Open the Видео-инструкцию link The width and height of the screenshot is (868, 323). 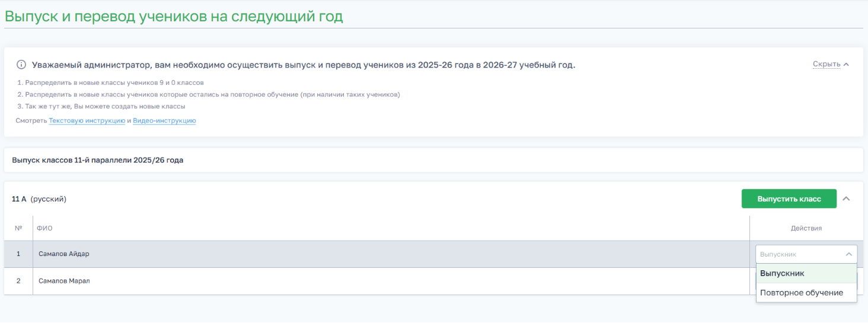pos(164,120)
